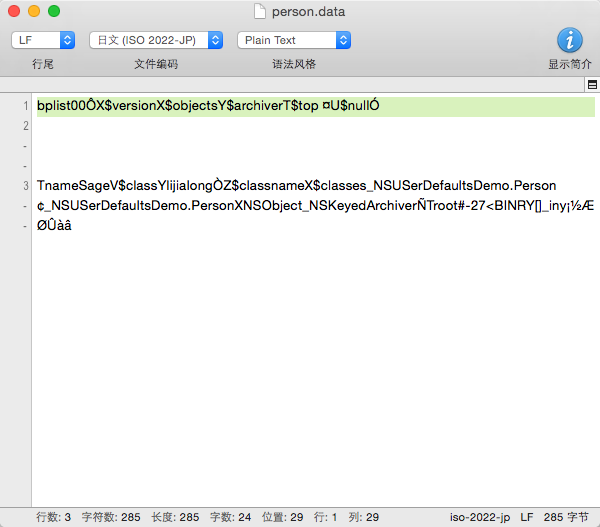The width and height of the screenshot is (600, 527).
Task: Open the LF line ending dropdown
Action: 43,40
